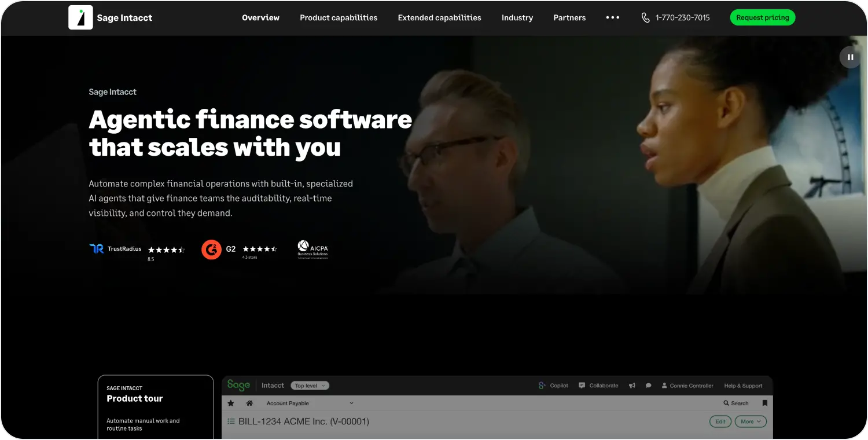This screenshot has height=440, width=868.
Task: Open Help & Support link
Action: [x=743, y=386]
